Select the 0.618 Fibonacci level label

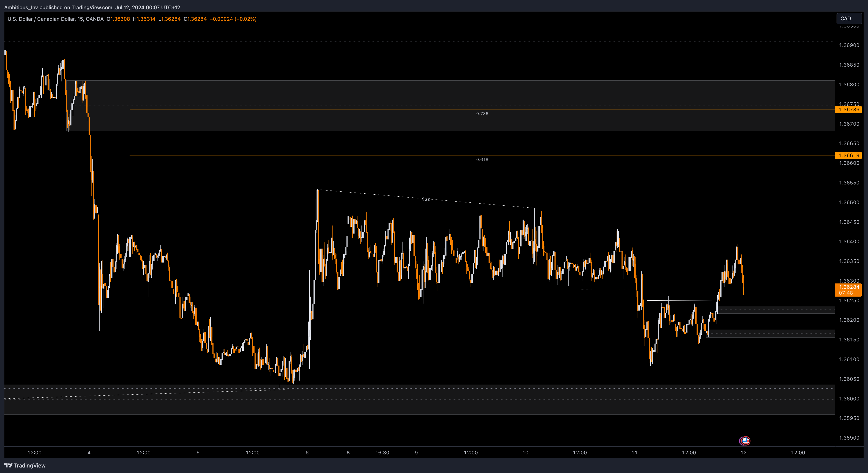point(482,159)
